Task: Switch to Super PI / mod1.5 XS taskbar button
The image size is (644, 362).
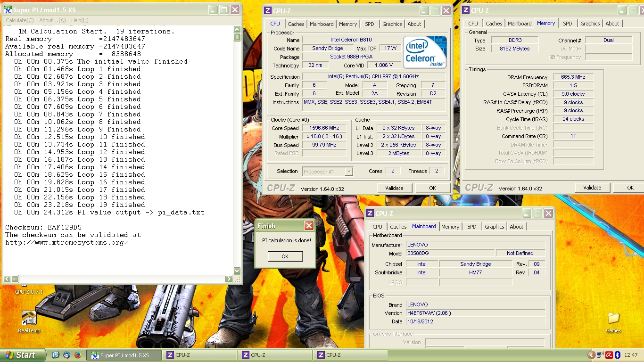Action: (124, 355)
